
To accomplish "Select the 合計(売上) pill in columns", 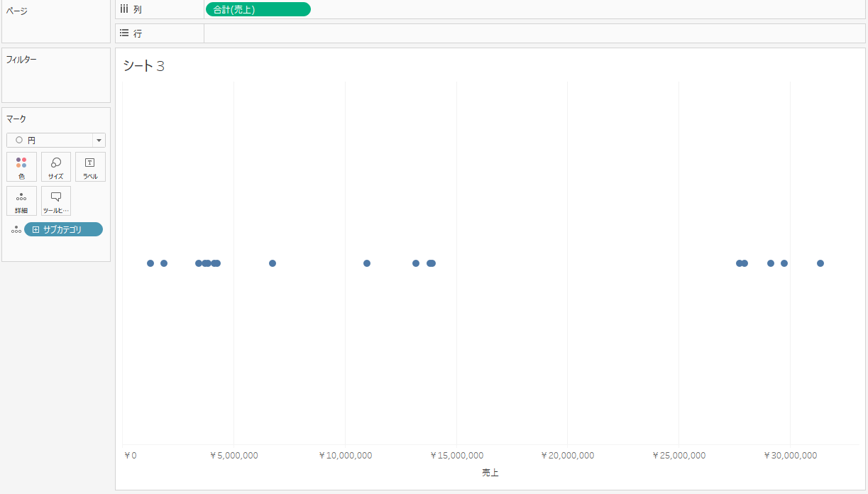I will point(258,9).
